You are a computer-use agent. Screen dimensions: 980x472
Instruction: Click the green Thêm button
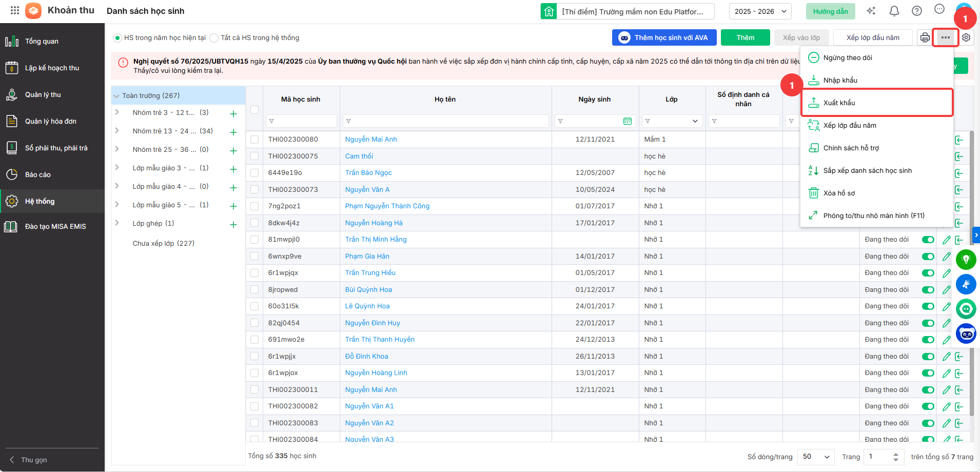pyautogui.click(x=746, y=37)
